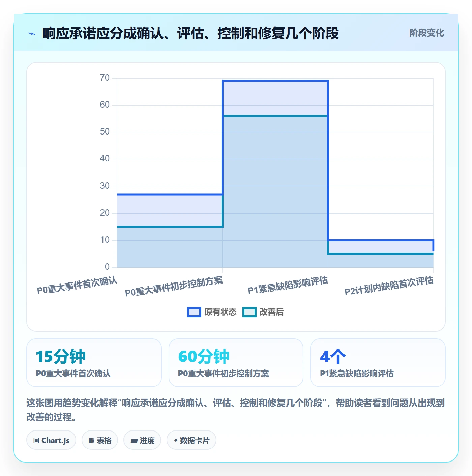The width and height of the screenshot is (472, 476).
Task: Click the diamond icon in 数据卡片 tag
Action: 176,440
